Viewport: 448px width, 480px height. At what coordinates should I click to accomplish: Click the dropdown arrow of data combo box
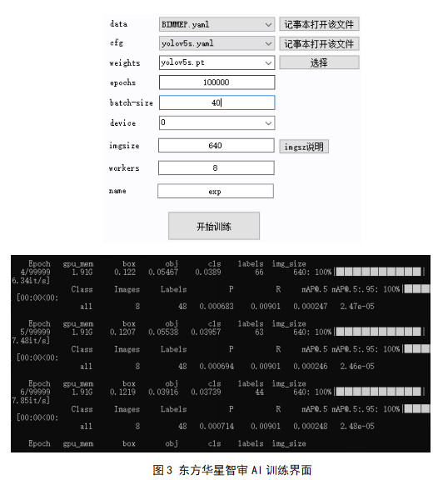click(x=268, y=25)
